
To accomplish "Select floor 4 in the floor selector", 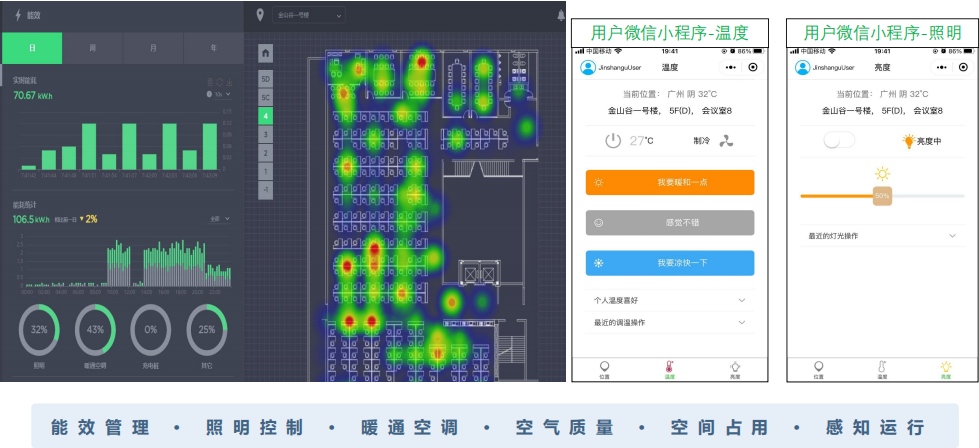I will (x=265, y=116).
